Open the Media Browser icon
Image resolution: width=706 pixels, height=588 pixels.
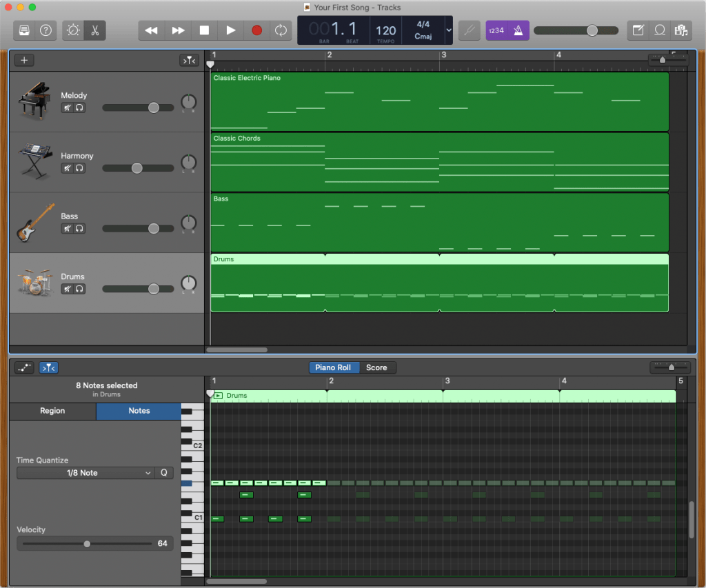click(x=681, y=30)
